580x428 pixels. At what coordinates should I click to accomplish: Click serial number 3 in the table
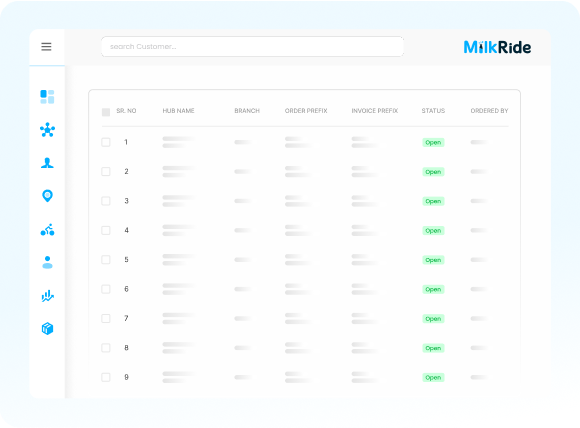point(126,201)
